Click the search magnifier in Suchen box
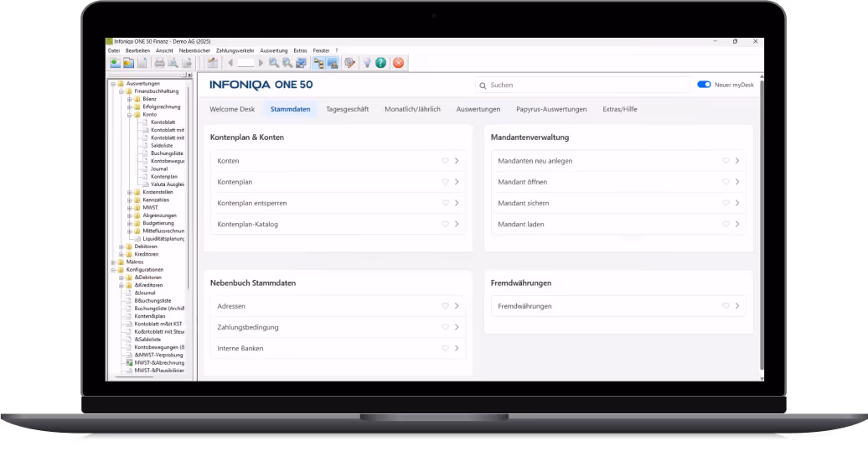 [x=483, y=86]
